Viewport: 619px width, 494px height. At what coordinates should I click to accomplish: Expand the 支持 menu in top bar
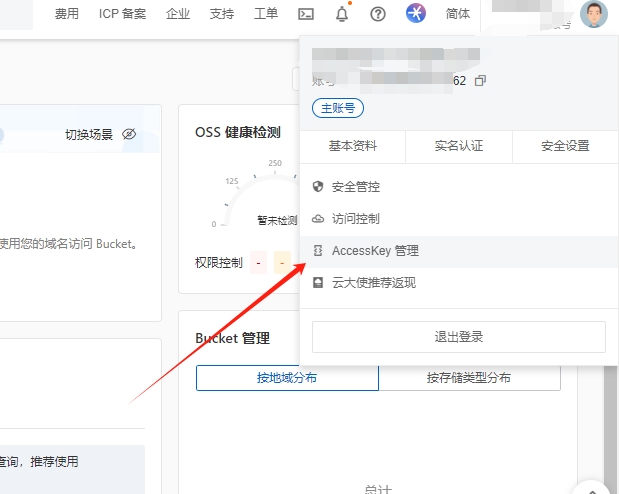tap(222, 14)
